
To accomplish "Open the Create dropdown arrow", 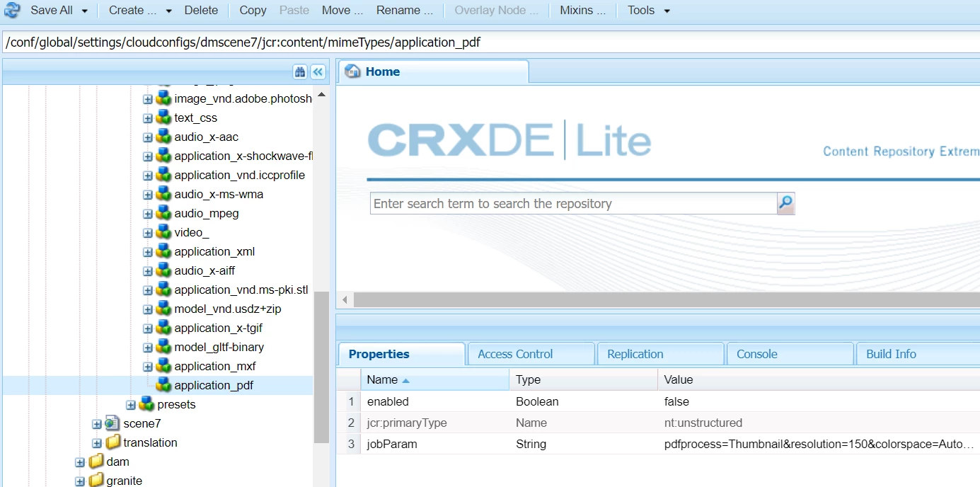I will (x=168, y=11).
